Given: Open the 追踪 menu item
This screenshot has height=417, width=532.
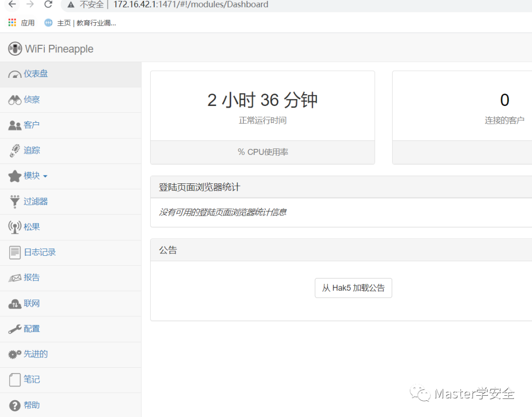Looking at the screenshot, I should (x=70, y=151).
